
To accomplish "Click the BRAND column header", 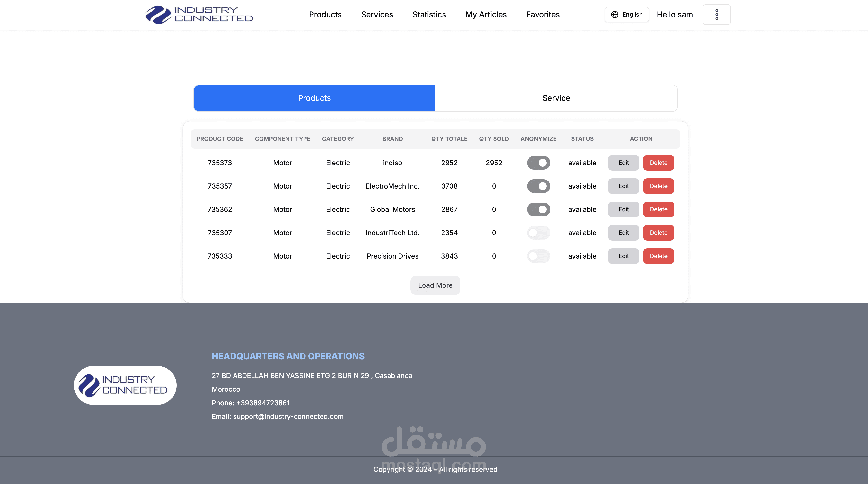I will click(x=392, y=139).
